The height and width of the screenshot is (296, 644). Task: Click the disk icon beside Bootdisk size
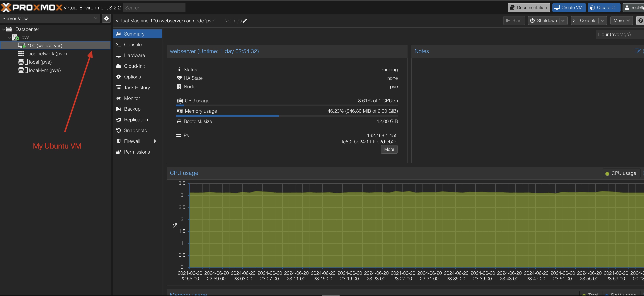tap(179, 121)
